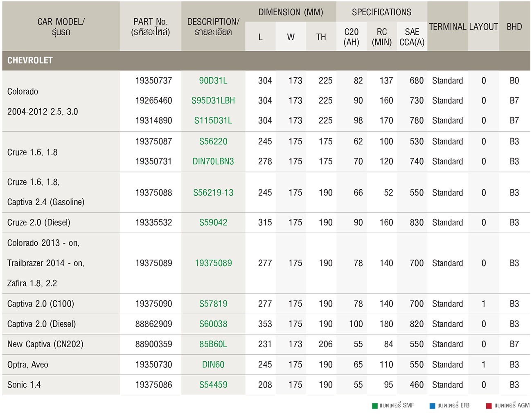The height and width of the screenshot is (414, 532).
Task: Click the DIMENSION (MM) header
Action: (291, 12)
